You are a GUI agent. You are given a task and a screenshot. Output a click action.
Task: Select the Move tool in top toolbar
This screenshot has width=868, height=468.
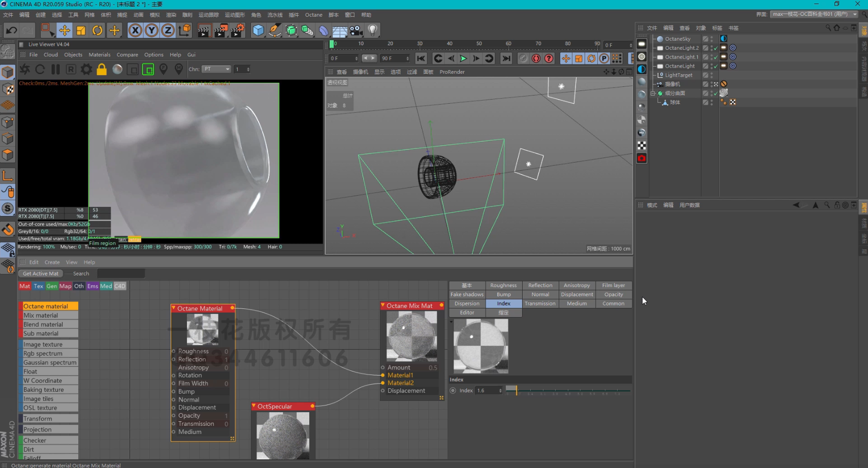coord(64,30)
